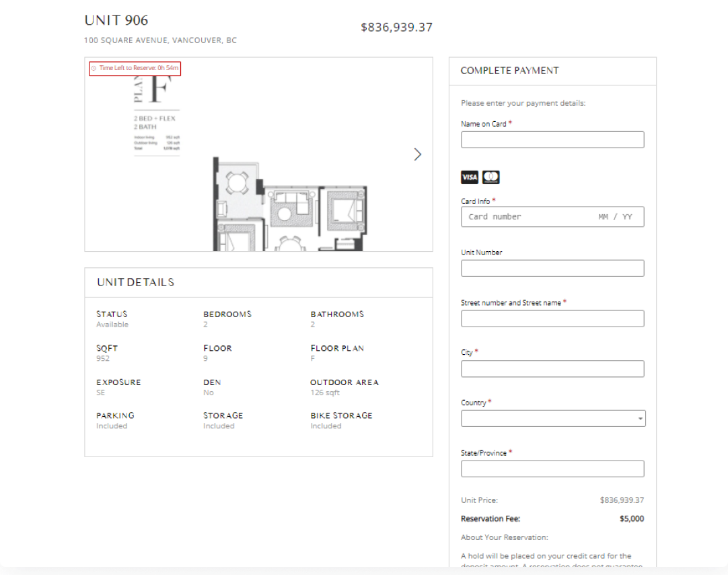Focus the Unit Number input field
This screenshot has height=575, width=728.
click(552, 269)
